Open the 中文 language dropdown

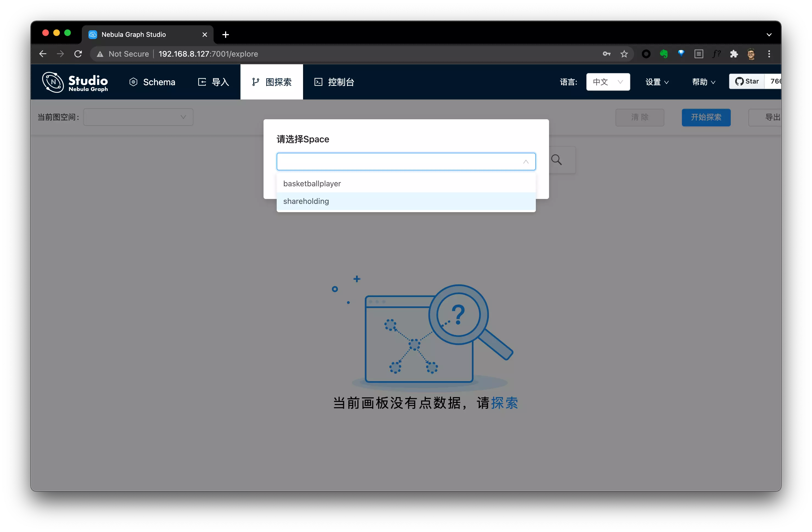click(608, 82)
